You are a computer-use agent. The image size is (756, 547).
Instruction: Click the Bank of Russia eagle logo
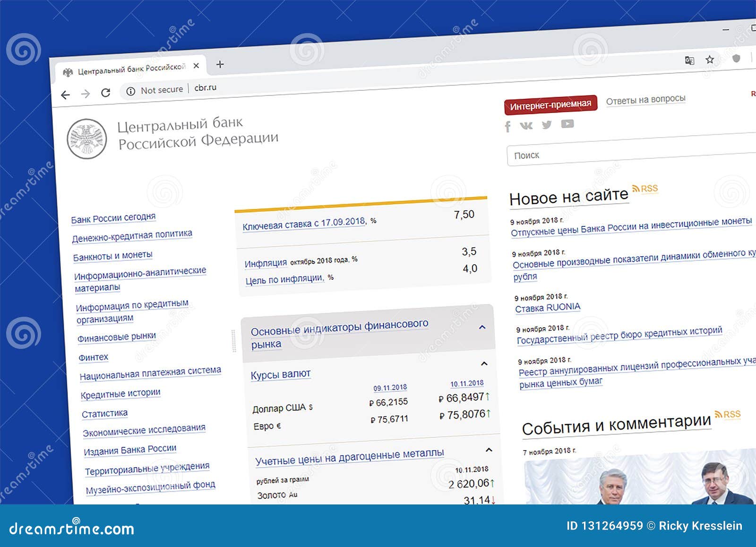click(86, 139)
